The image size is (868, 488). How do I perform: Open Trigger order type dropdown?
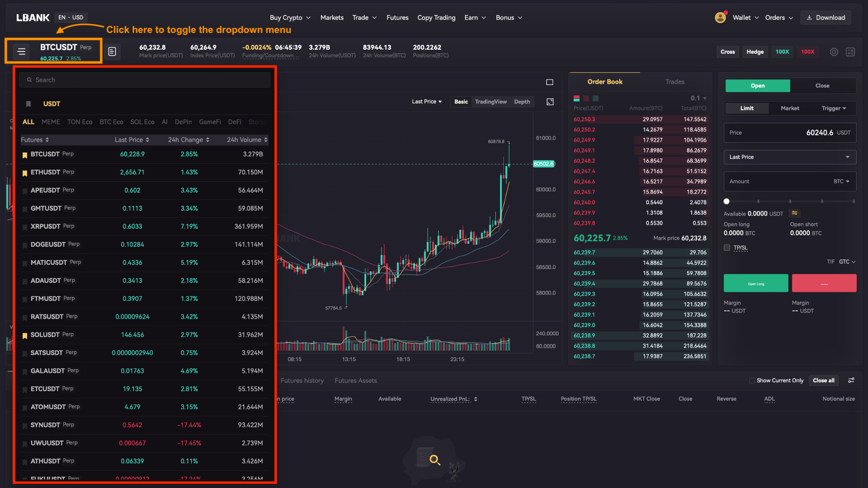coord(834,108)
